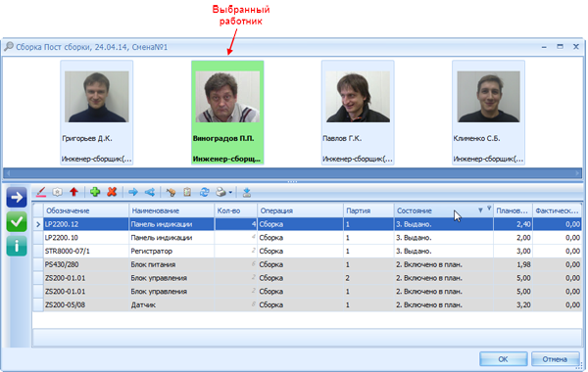Click the Планов... column header
The image size is (588, 372).
[x=512, y=210]
